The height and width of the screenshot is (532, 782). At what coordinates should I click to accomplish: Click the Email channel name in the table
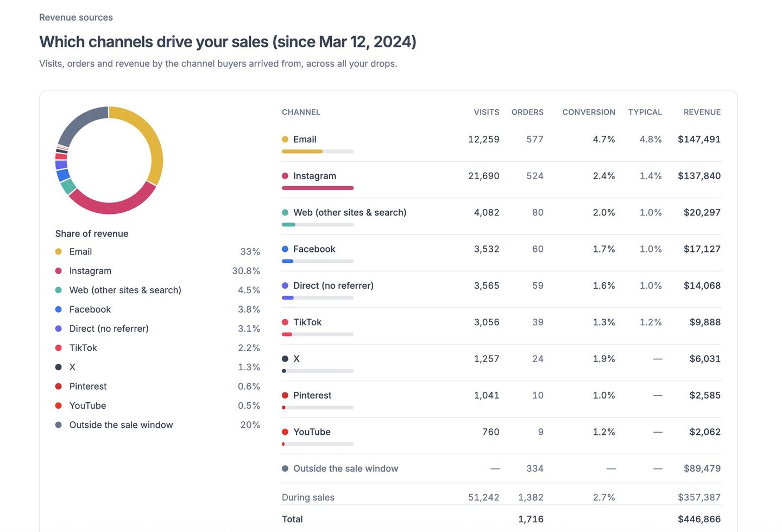click(305, 140)
